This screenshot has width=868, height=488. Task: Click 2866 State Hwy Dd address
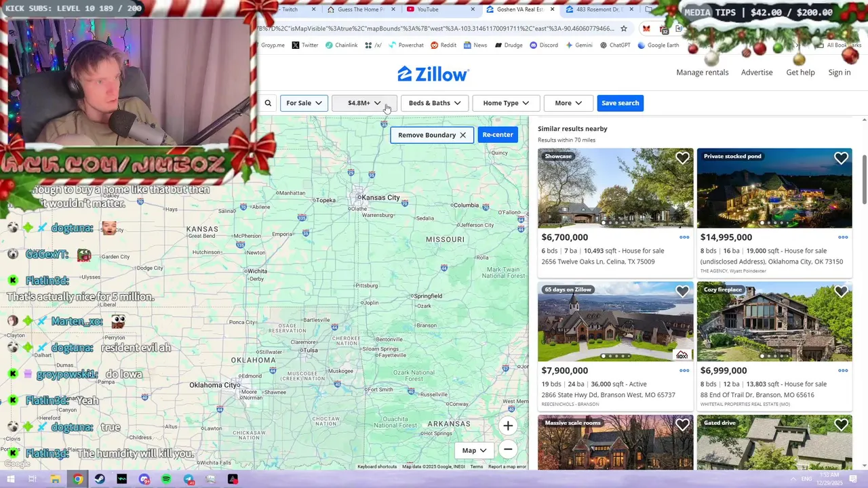pos(608,395)
